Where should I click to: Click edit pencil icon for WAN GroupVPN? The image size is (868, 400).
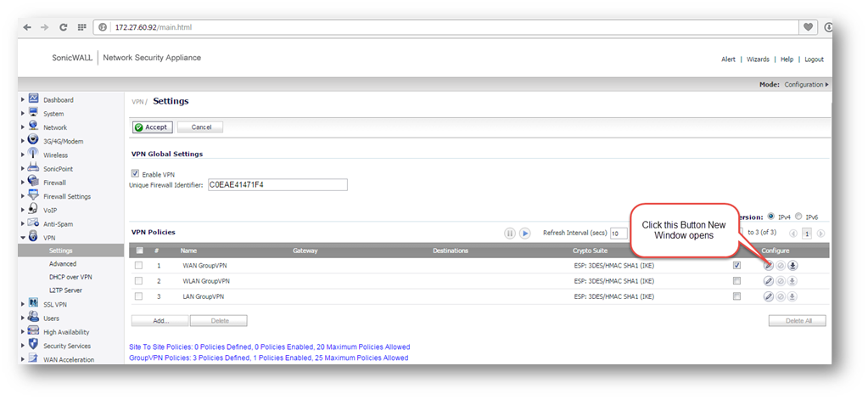tap(768, 265)
